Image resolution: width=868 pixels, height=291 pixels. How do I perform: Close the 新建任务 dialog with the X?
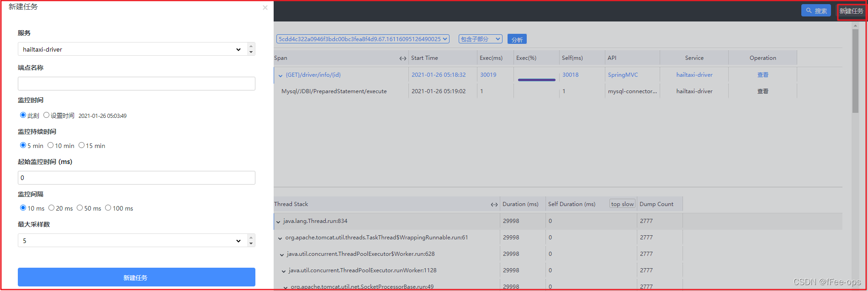pyautogui.click(x=265, y=8)
